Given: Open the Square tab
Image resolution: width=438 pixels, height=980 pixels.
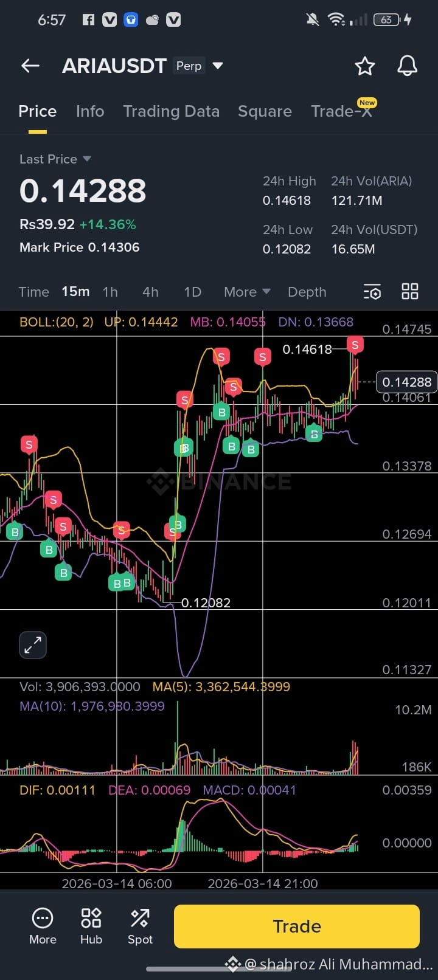Looking at the screenshot, I should click(265, 111).
